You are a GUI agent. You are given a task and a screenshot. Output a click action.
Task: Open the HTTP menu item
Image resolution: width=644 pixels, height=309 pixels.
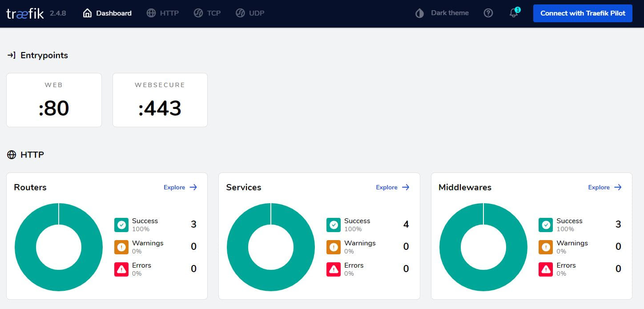(x=163, y=13)
